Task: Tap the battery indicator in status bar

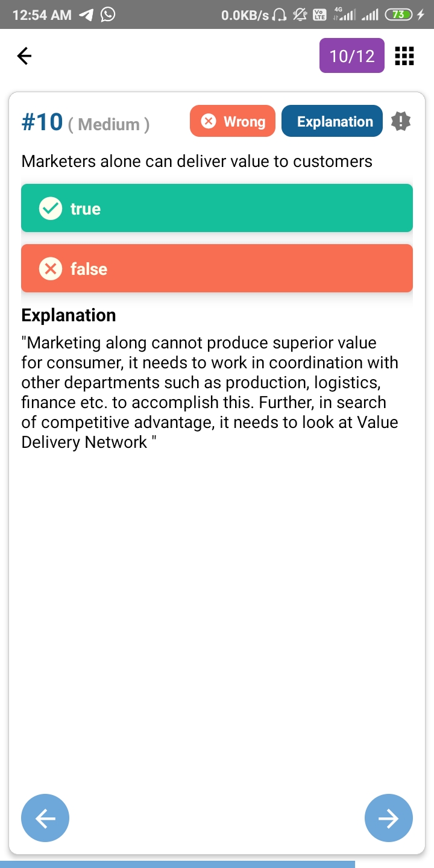Action: [x=398, y=15]
